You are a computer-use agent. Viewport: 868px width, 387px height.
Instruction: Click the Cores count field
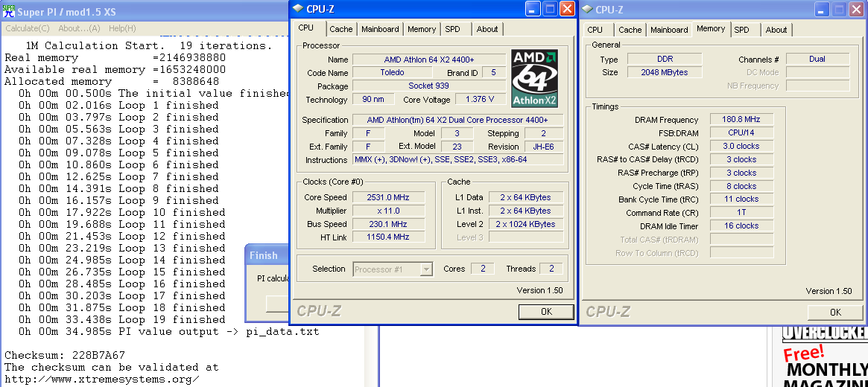(483, 269)
